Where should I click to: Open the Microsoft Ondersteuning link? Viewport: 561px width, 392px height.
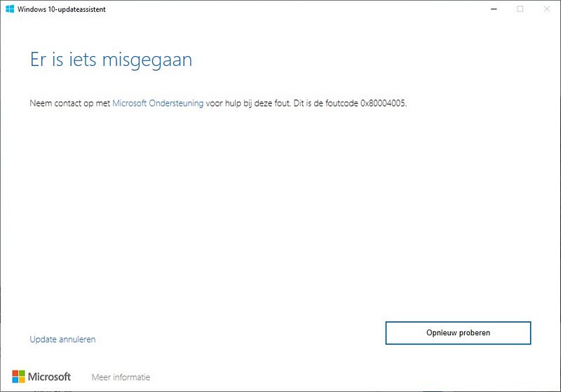point(158,103)
